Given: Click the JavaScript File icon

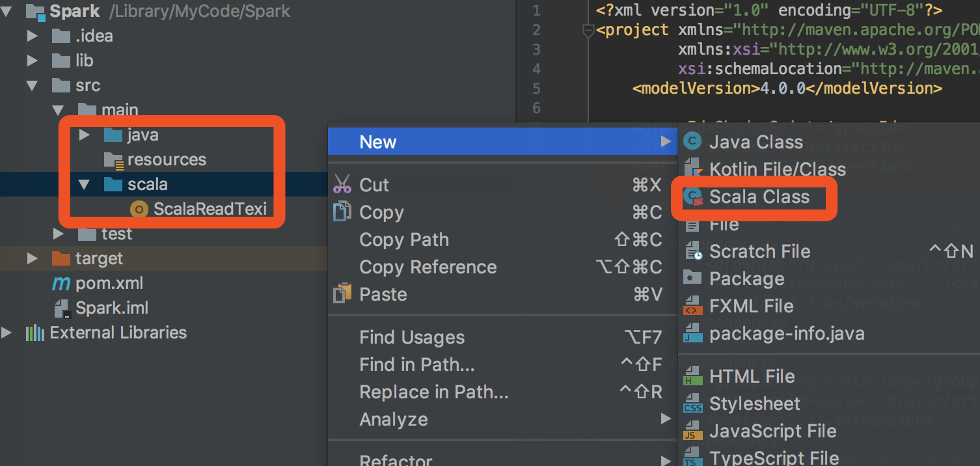Looking at the screenshot, I should (693, 431).
